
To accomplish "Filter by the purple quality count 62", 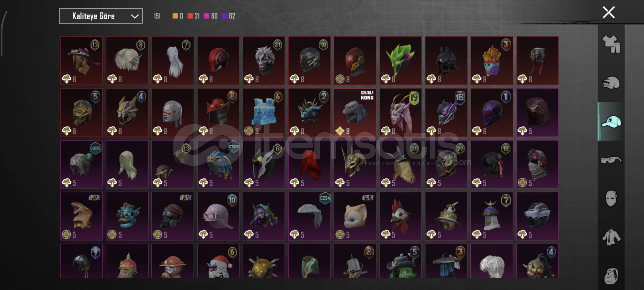I will (232, 16).
